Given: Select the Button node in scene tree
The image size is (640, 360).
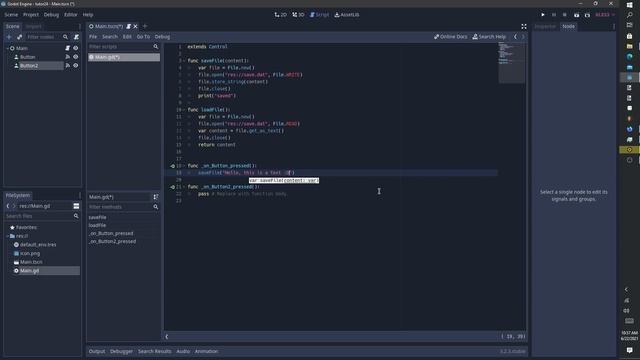Looking at the screenshot, I should point(27,57).
